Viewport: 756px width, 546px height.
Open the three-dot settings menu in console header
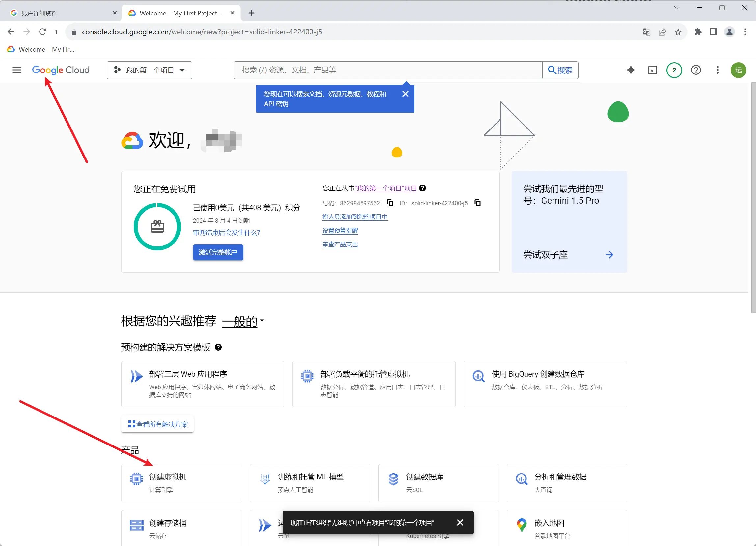718,70
